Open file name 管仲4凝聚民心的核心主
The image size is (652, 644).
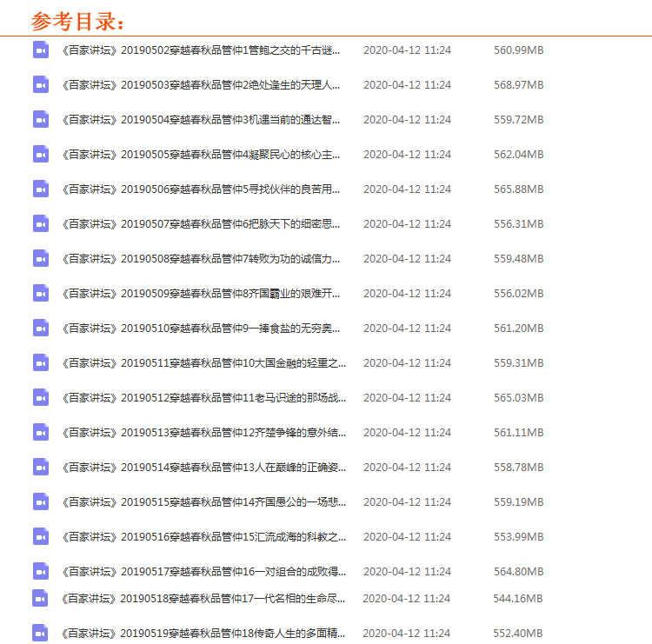201,155
